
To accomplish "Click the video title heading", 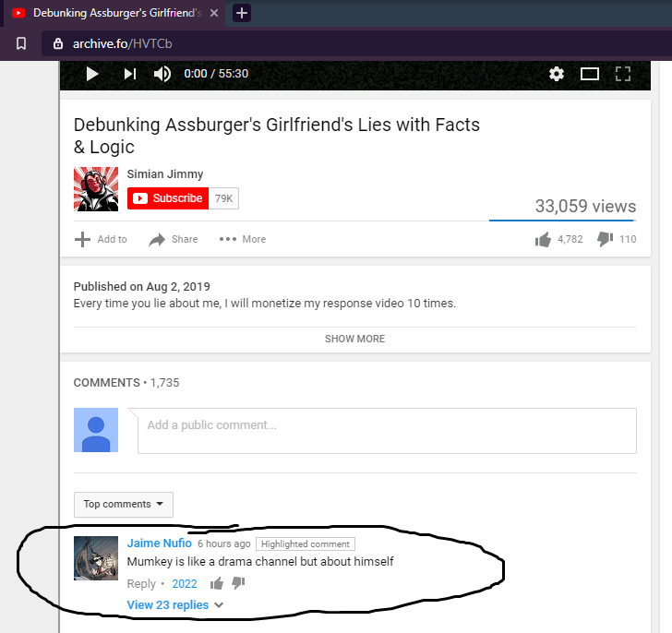I will (x=276, y=136).
